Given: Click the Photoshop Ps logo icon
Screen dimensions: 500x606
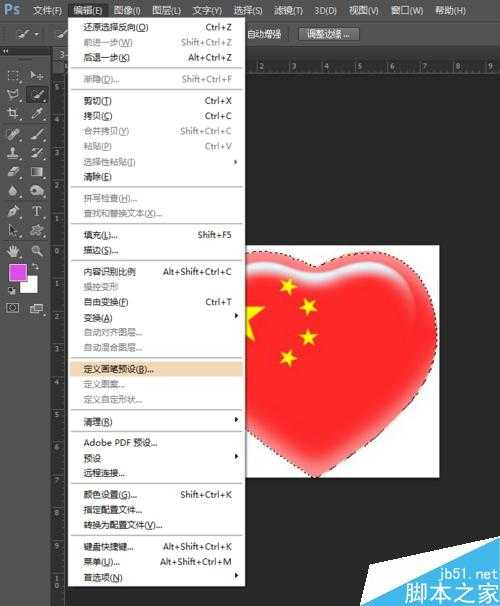Looking at the screenshot, I should click(x=12, y=9).
